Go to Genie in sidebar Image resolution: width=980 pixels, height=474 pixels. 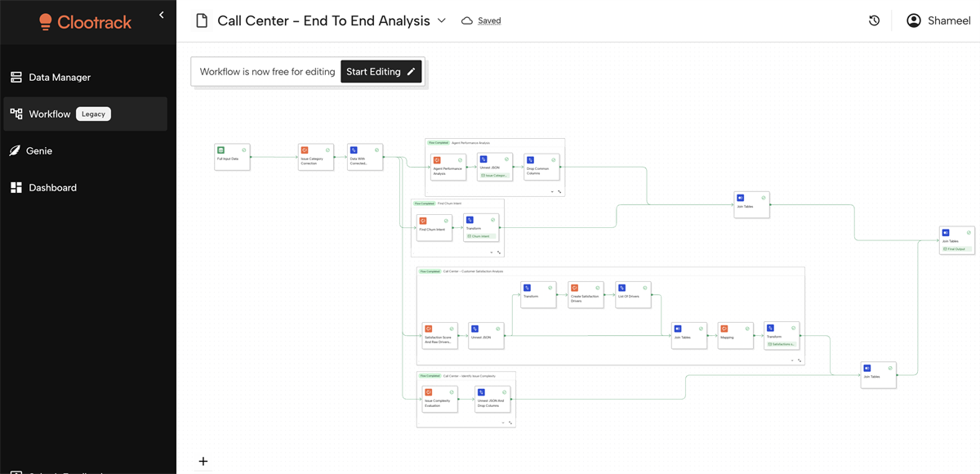coord(39,151)
